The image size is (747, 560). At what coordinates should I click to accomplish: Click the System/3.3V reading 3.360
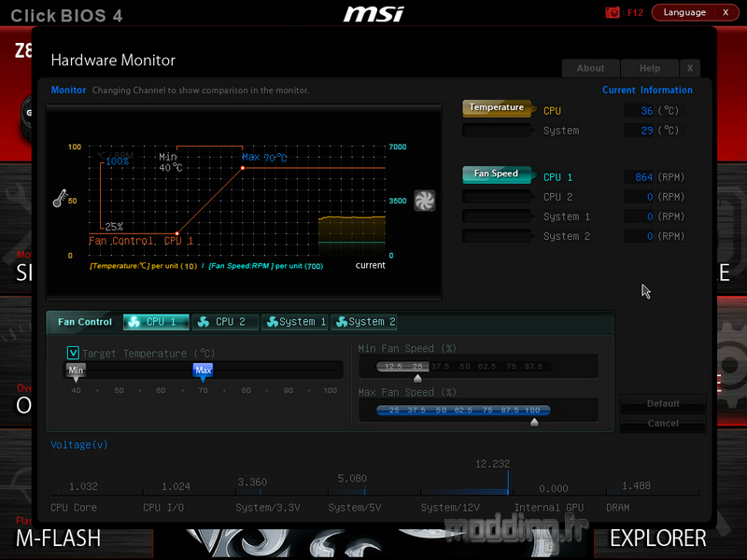pos(252,482)
